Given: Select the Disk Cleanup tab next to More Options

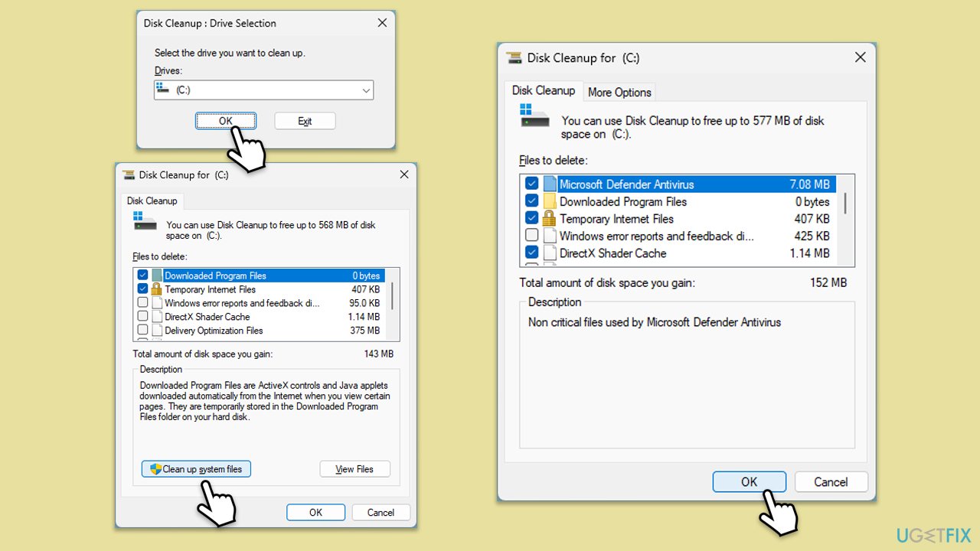Looking at the screenshot, I should tap(543, 90).
